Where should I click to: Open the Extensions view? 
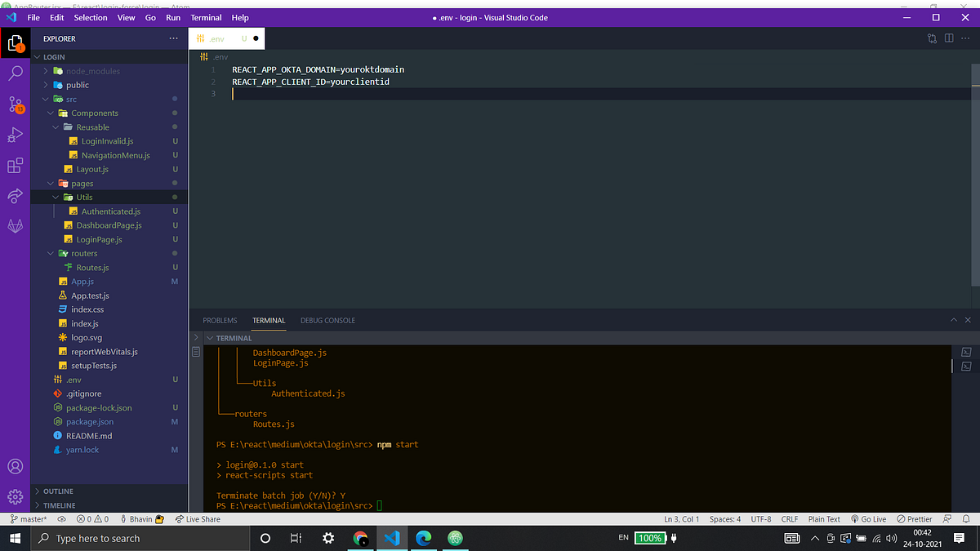[15, 166]
